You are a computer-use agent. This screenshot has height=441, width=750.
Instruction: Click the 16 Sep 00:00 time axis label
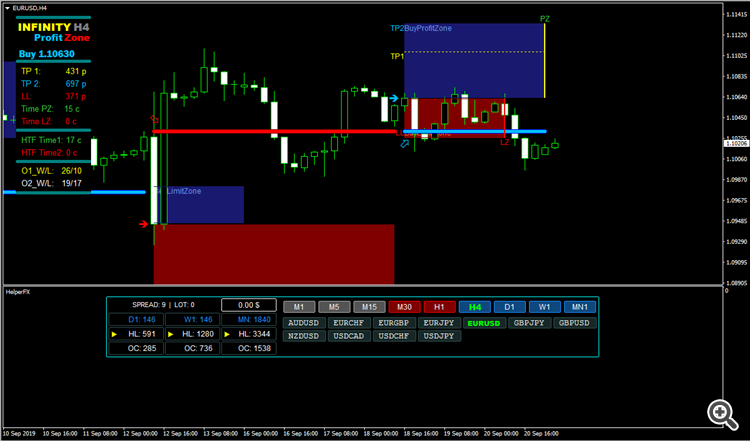260,434
